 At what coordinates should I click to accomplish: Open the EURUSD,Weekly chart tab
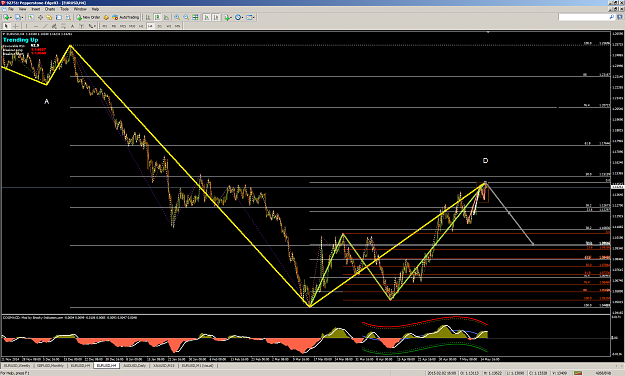coord(17,365)
